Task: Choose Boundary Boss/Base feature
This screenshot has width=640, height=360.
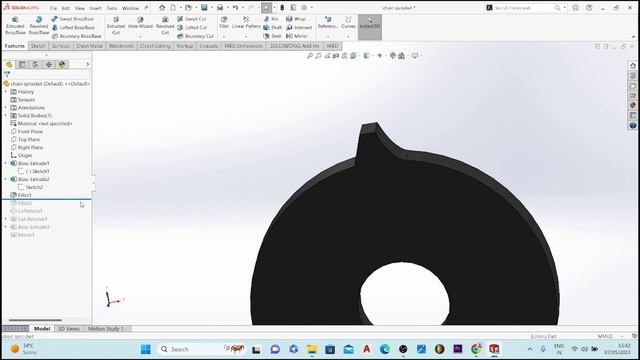Action: pos(76,36)
